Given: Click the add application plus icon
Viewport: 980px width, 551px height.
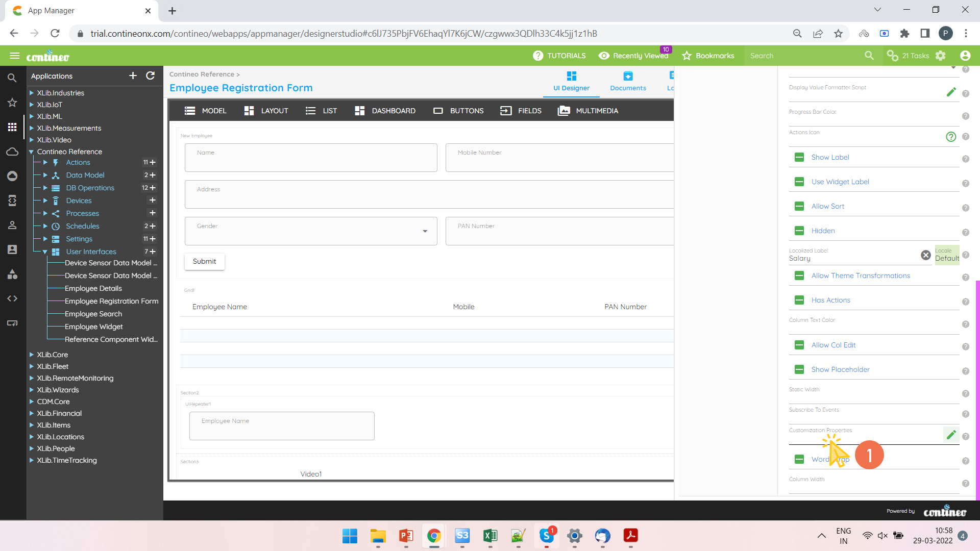Looking at the screenshot, I should pos(133,76).
